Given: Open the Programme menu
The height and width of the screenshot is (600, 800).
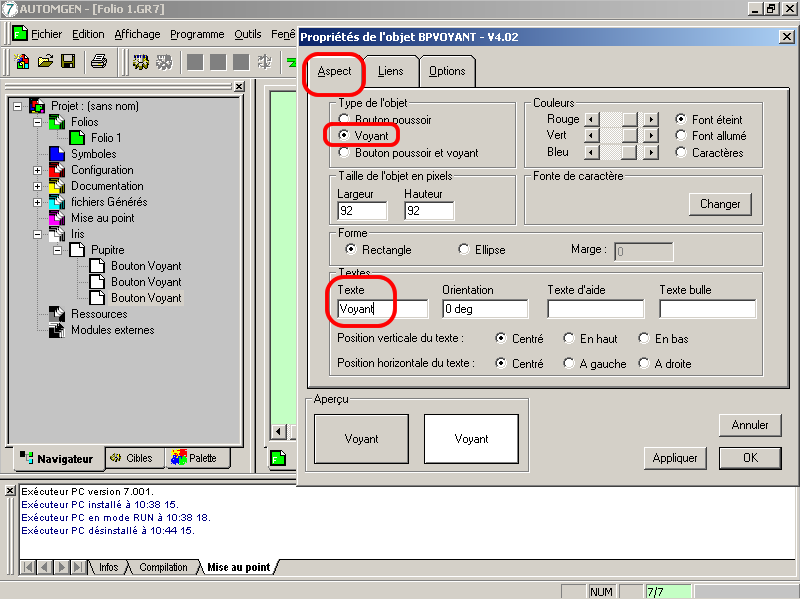Looking at the screenshot, I should click(197, 34).
